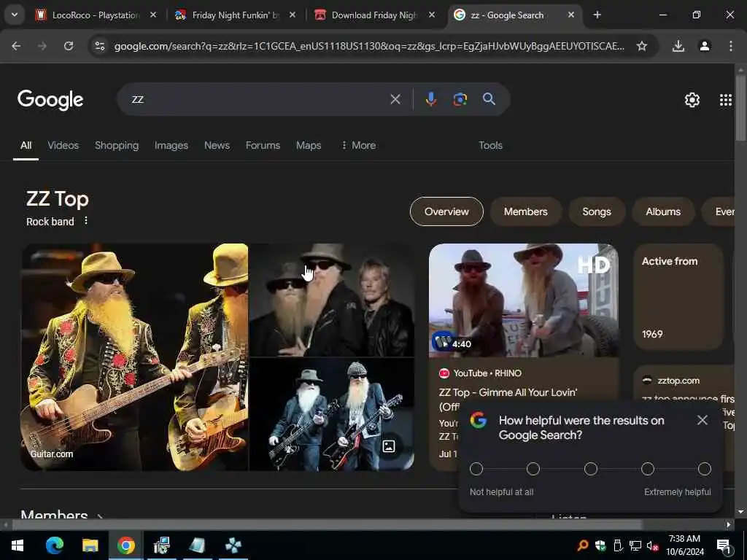Click the scroll right arrow of horizontal scrollbar
The height and width of the screenshot is (560, 747).
coord(729,525)
